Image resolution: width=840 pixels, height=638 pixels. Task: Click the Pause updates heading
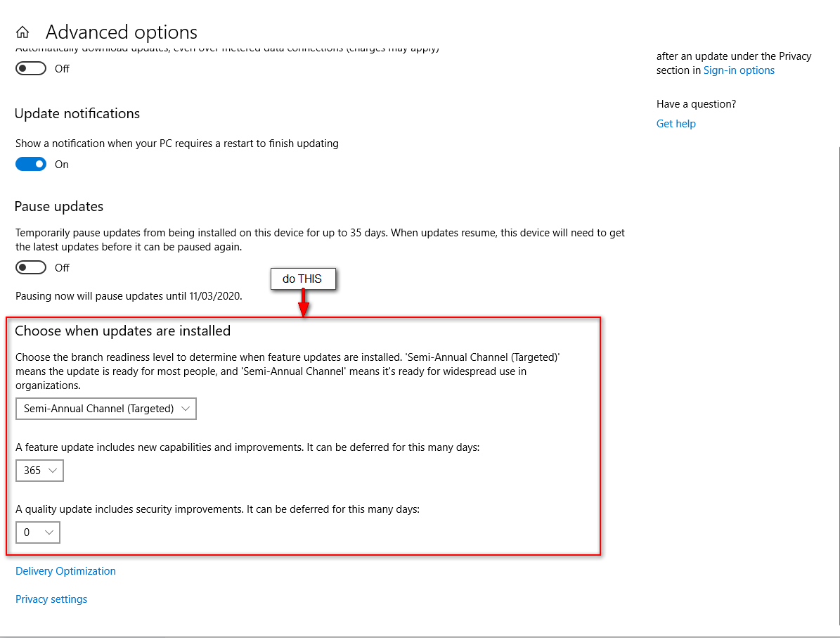point(59,207)
